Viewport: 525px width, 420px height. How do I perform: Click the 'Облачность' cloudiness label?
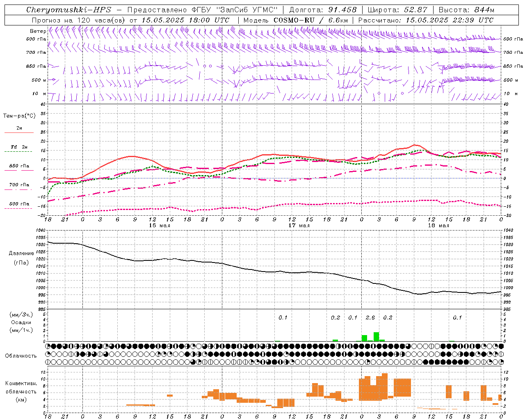(x=21, y=356)
